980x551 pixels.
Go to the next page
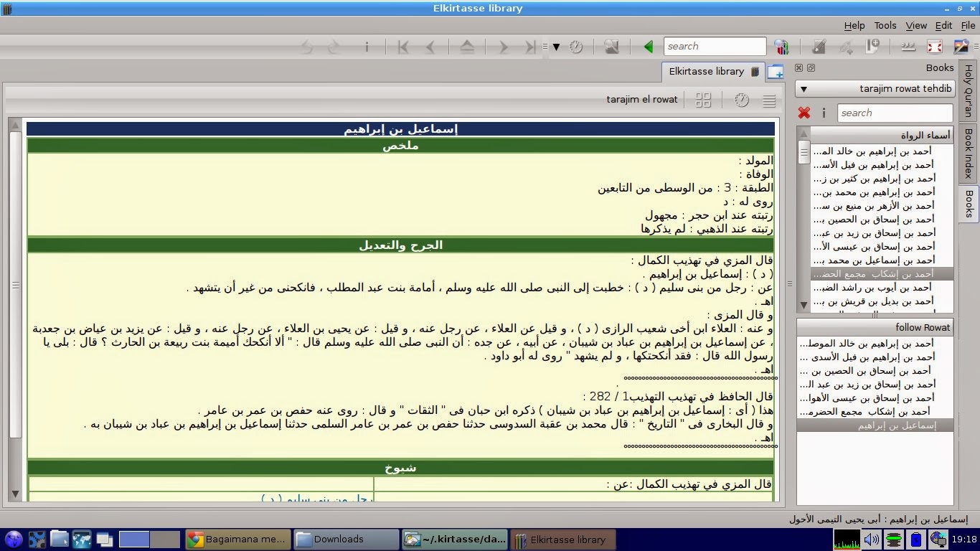coord(503,47)
